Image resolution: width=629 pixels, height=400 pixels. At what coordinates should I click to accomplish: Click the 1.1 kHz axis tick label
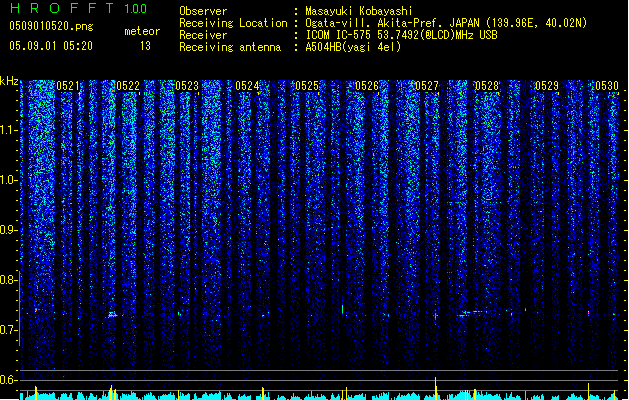point(9,130)
